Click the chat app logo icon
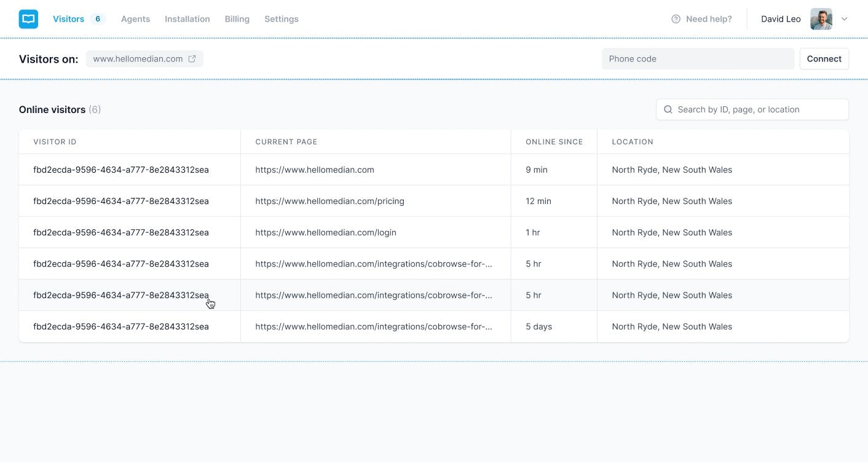The height and width of the screenshot is (462, 868). (x=28, y=18)
